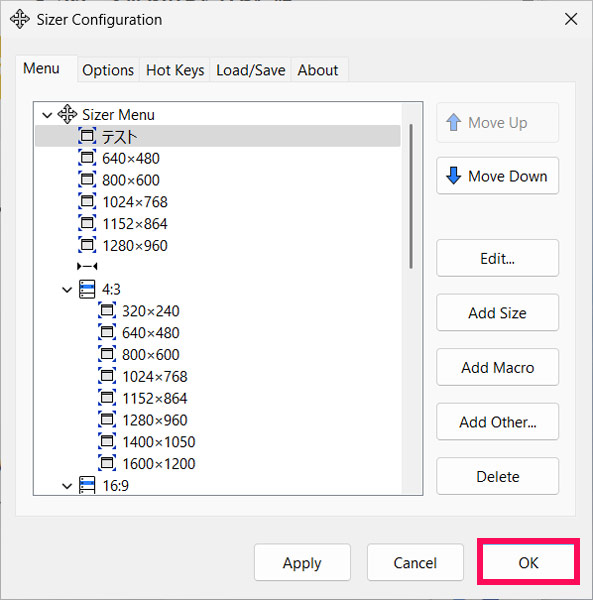Click the icon next to top-level 1280×960

coord(87,245)
